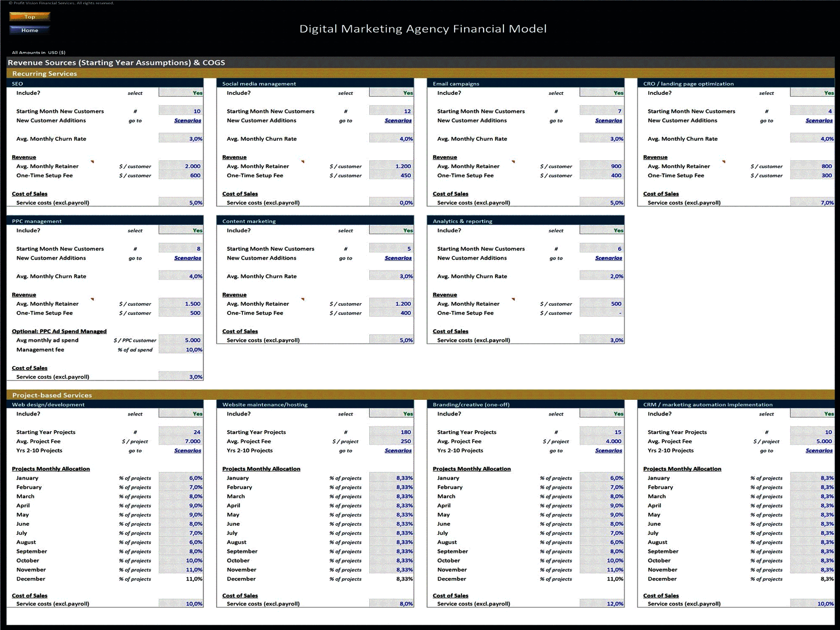This screenshot has width=840, height=630.
Task: Open the Include dropdown for SEO
Action: pos(180,93)
